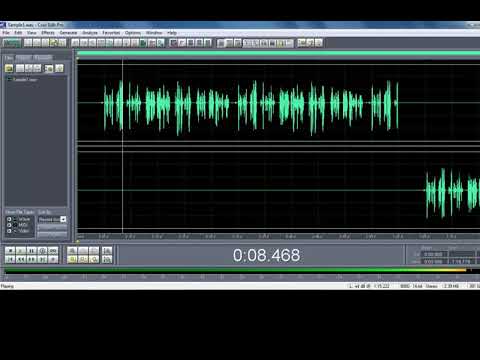Toggle the Video file type checkbox
Screen dimensions: 480x360
(9, 231)
